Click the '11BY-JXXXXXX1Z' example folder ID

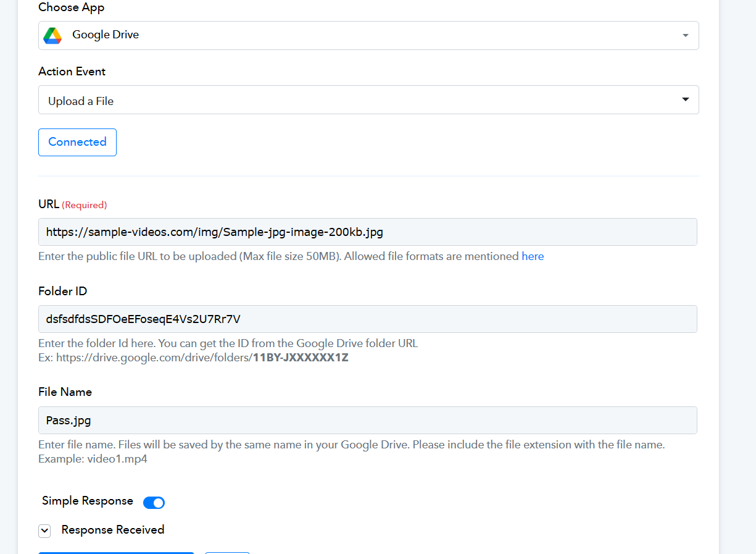pyautogui.click(x=301, y=358)
